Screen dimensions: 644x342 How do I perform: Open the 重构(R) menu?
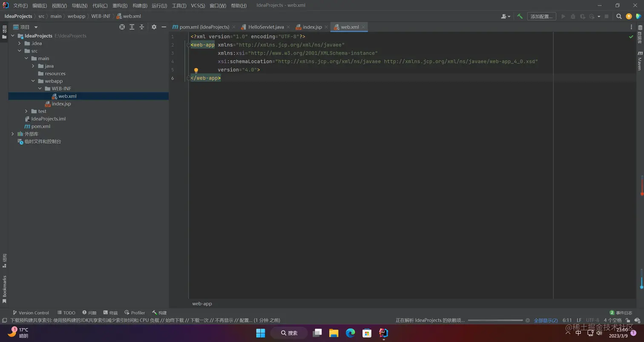[x=120, y=6]
